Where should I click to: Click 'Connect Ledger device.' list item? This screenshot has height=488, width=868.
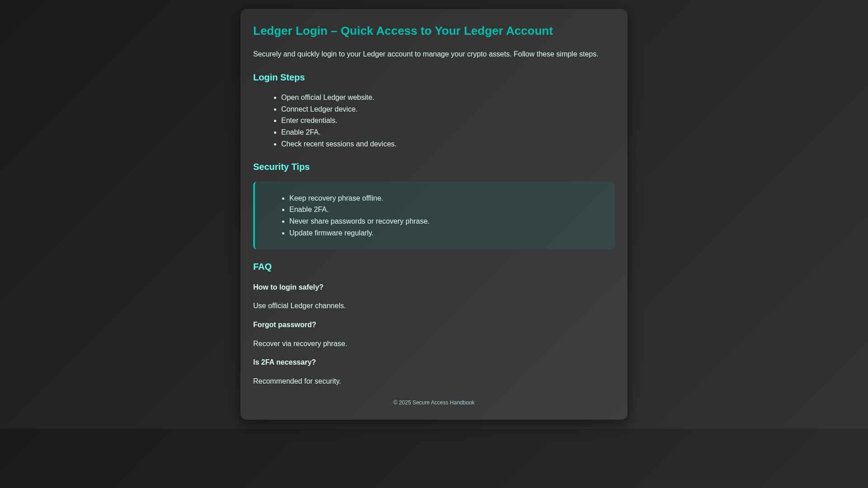(x=319, y=109)
